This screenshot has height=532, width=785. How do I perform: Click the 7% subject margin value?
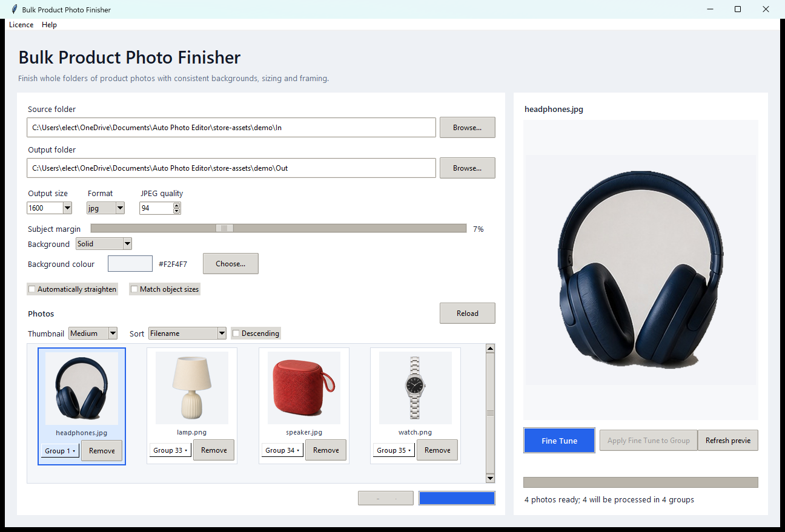[x=479, y=229]
